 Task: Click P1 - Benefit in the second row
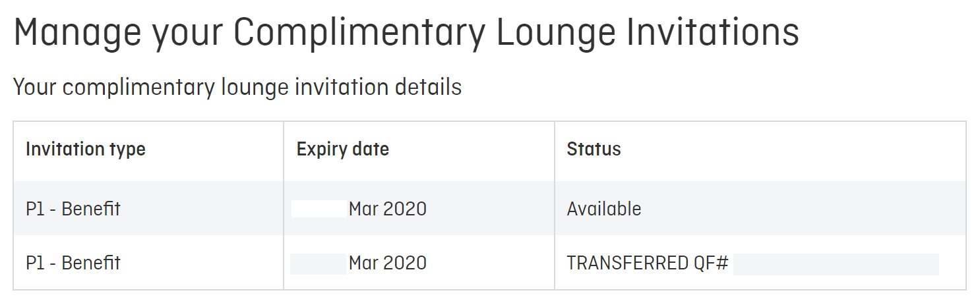click(x=73, y=263)
